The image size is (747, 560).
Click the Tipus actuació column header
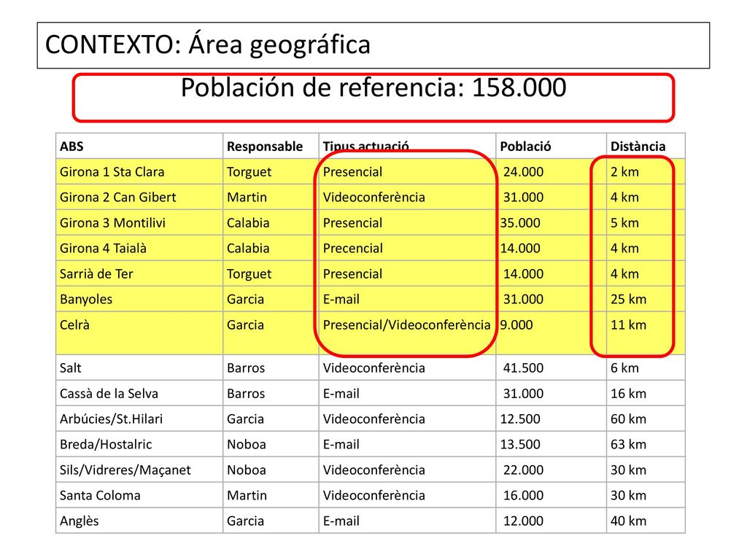[366, 146]
